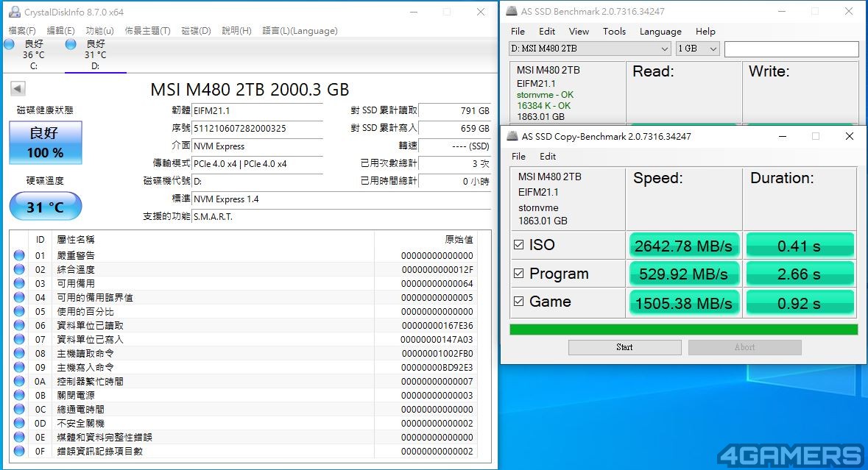Viewport: 868px width, 470px height.
Task: Toggle the ISO copy test checkbox
Action: pos(519,244)
